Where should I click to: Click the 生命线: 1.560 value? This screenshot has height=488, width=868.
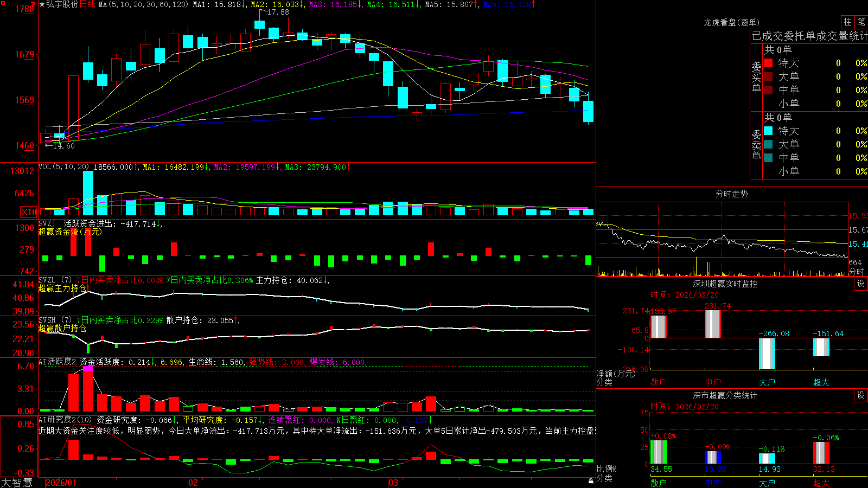(x=216, y=362)
